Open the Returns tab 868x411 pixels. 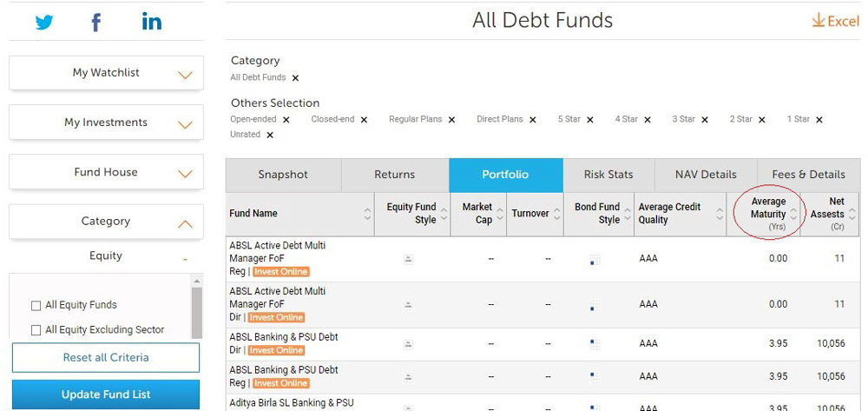(x=395, y=175)
